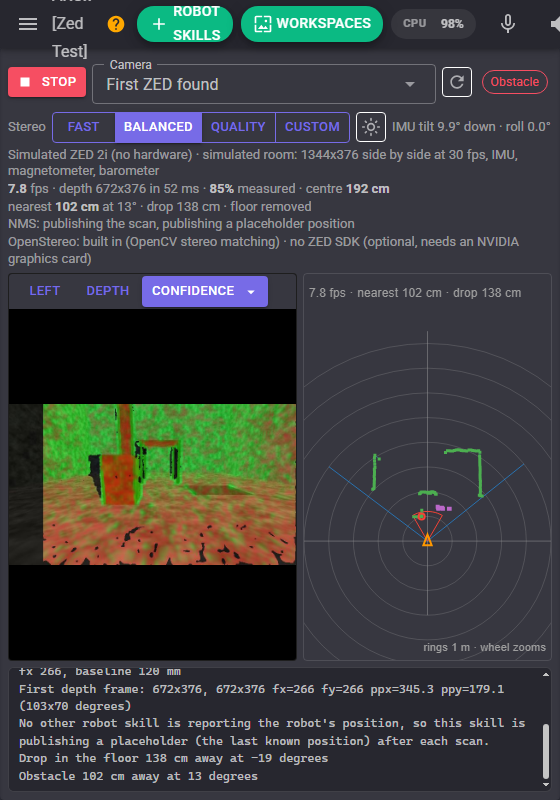This screenshot has height=800, width=560.
Task: Click the orange help question mark icon
Action: point(116,24)
